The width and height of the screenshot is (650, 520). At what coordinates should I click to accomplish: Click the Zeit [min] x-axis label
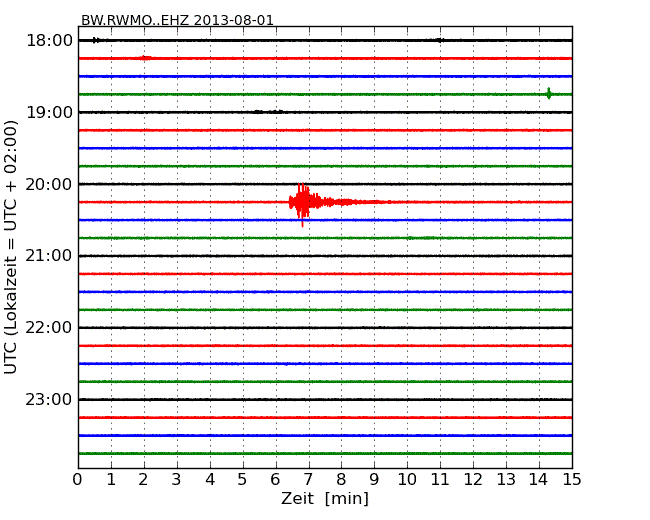pos(325,498)
